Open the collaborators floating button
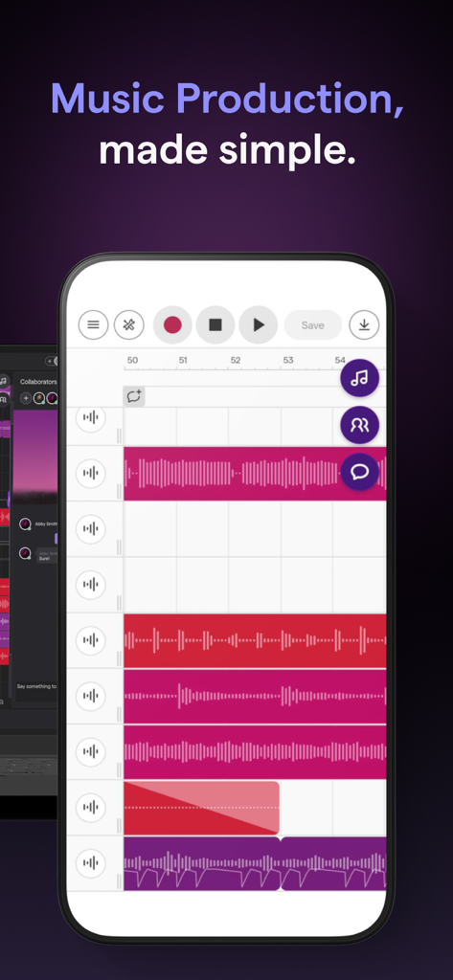The width and height of the screenshot is (453, 980). point(360,425)
